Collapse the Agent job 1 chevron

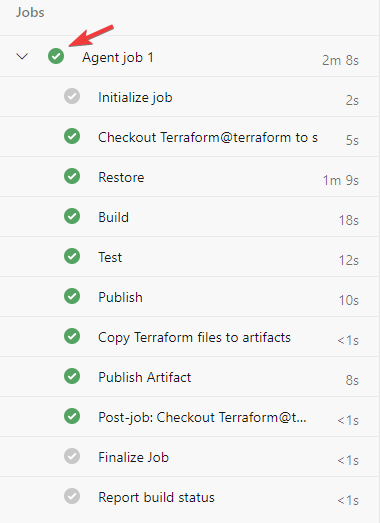(x=22, y=56)
